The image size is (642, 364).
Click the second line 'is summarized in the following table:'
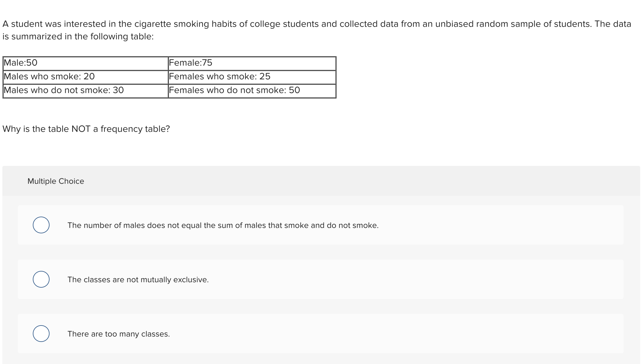point(78,36)
